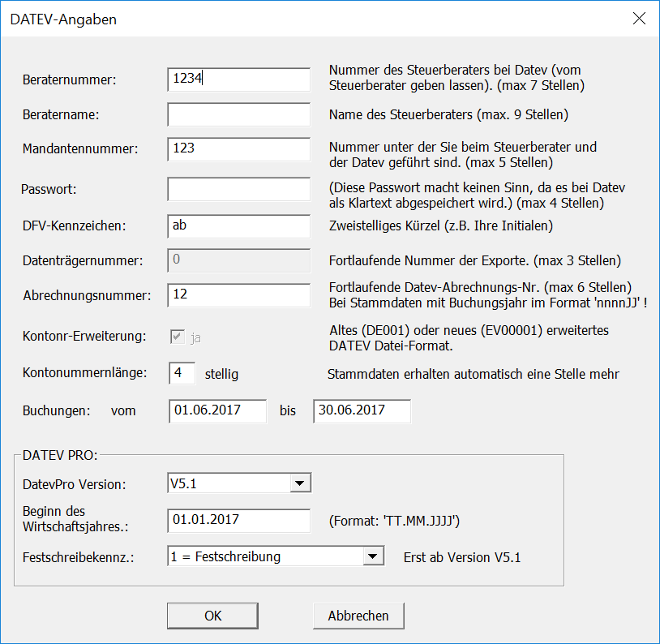Image resolution: width=660 pixels, height=644 pixels.
Task: Click the DFV-Kennzeichen field containing ab
Action: pos(238,226)
